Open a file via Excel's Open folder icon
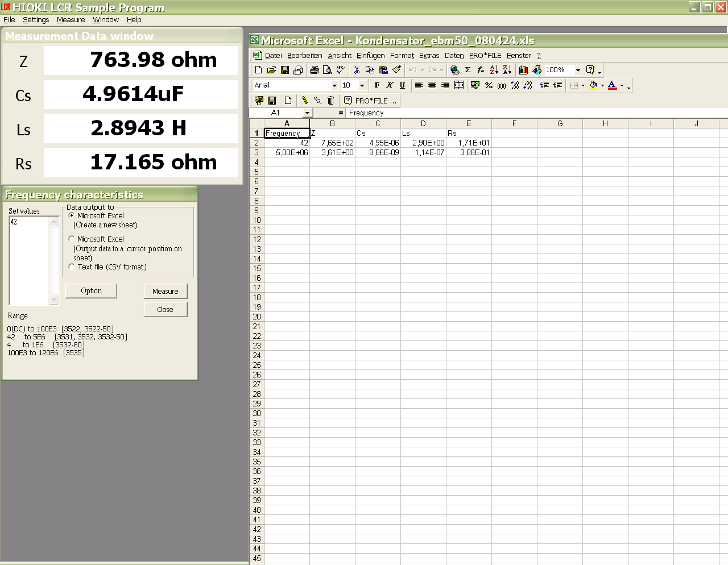 271,70
